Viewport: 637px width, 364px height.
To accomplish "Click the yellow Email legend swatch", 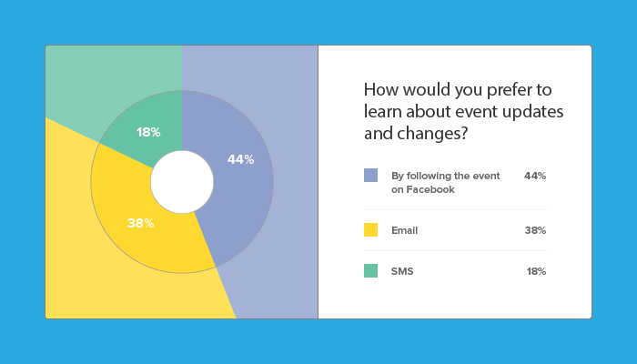I will pos(370,229).
